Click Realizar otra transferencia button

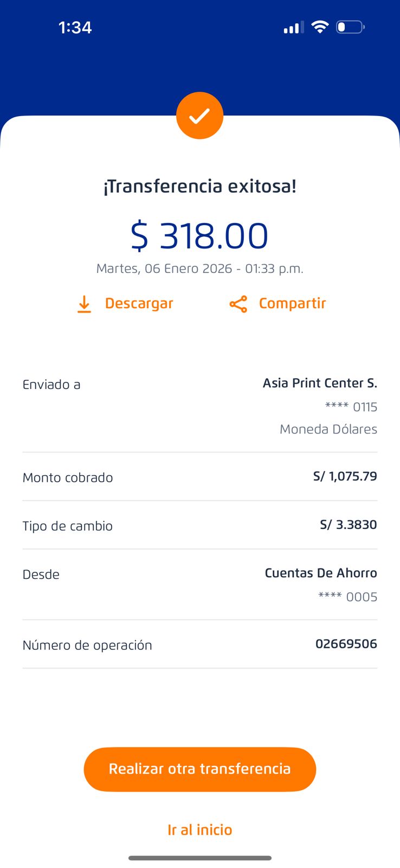pyautogui.click(x=199, y=769)
